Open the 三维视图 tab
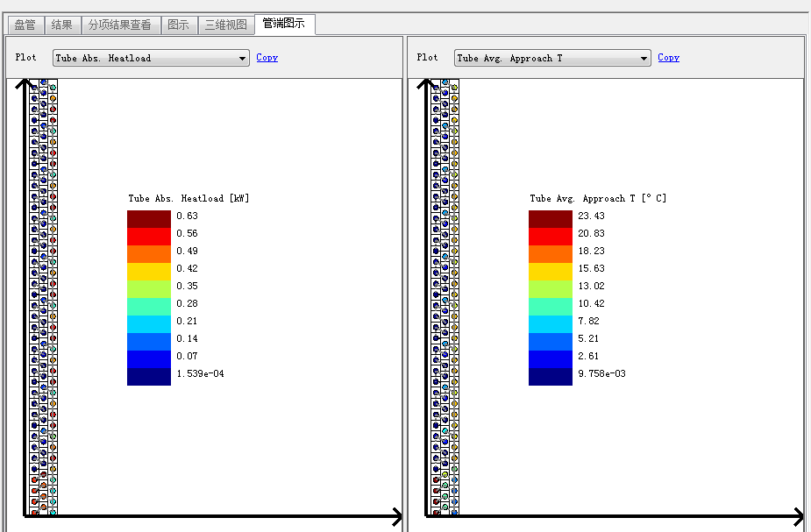 coord(226,25)
